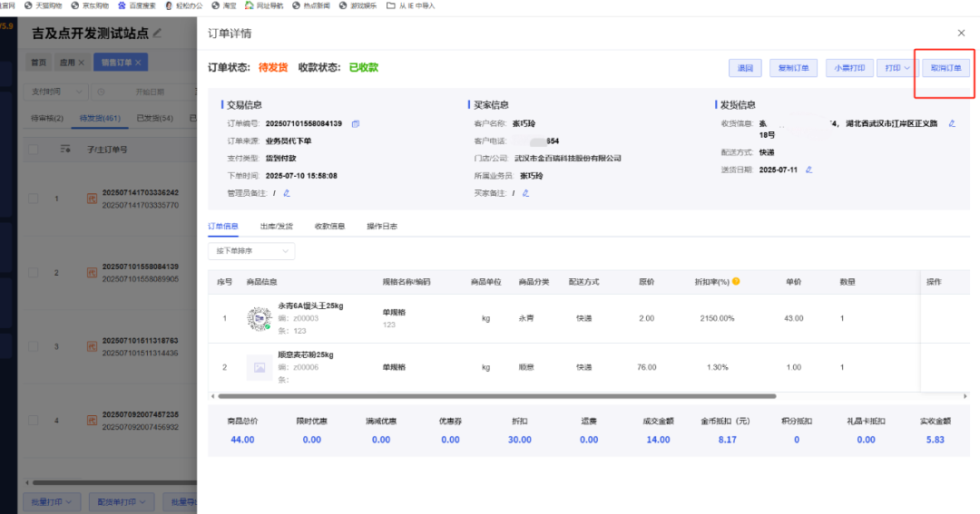Open the 轻松办公 bookmark
The image size is (980, 514).
(183, 5)
